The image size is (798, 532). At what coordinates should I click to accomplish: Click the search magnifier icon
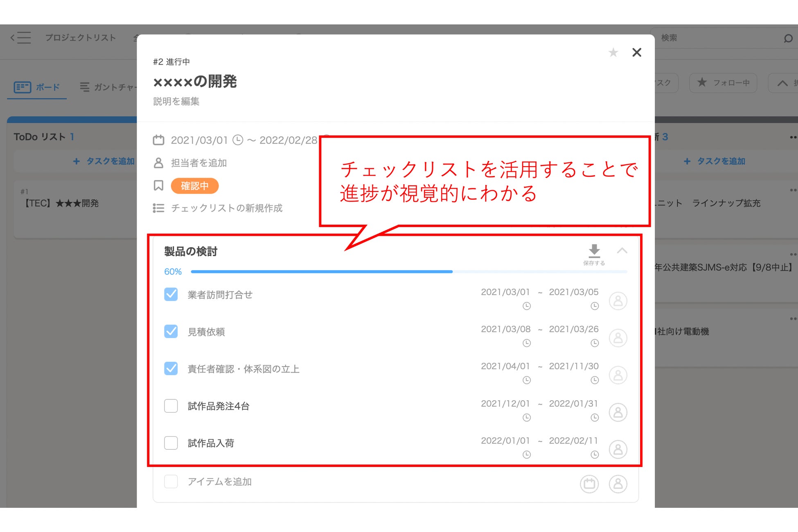pos(788,38)
